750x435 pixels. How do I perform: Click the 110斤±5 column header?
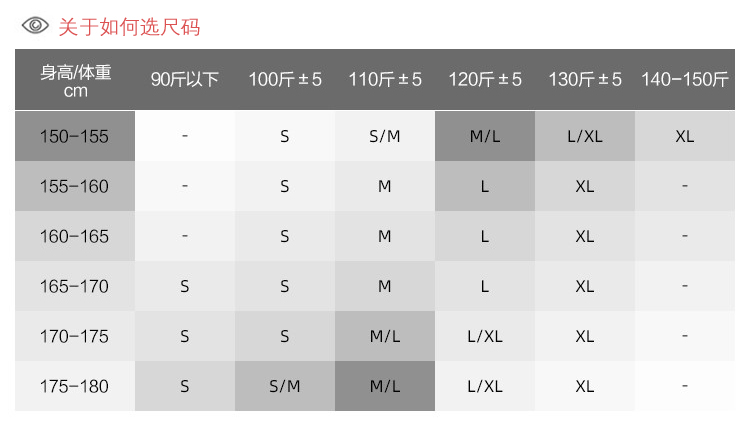pos(385,80)
